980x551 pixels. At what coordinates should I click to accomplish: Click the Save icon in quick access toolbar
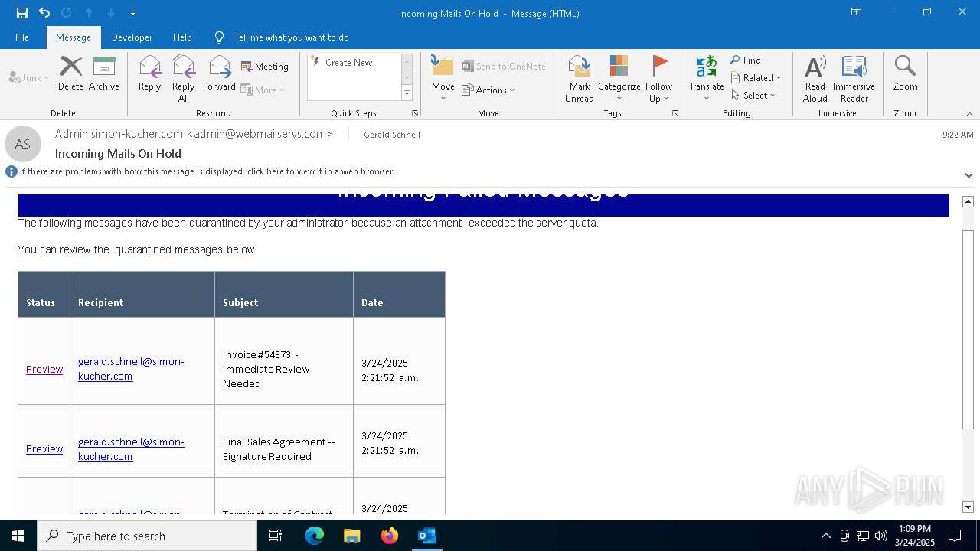tap(21, 13)
